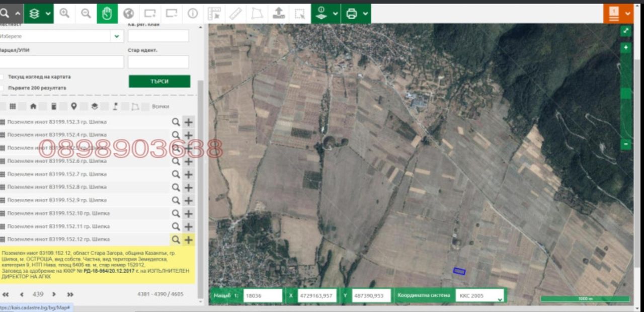Focus the 'Стар идент.' input field

coord(158,62)
